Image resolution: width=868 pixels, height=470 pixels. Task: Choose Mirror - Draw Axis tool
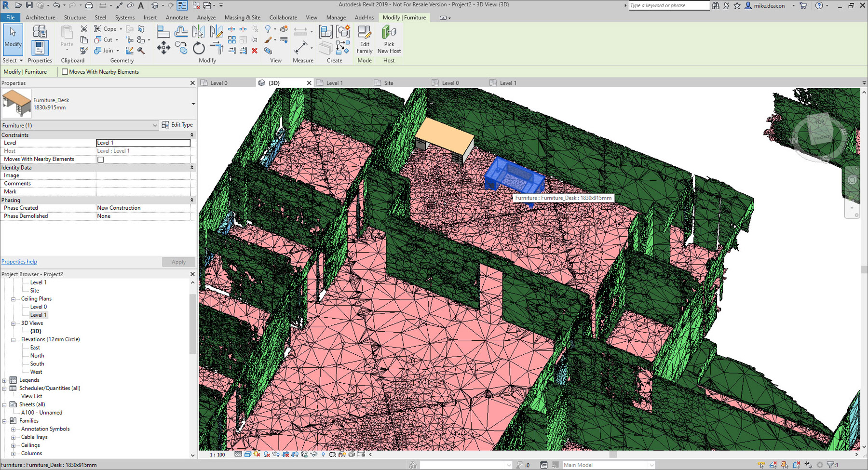[x=216, y=32]
